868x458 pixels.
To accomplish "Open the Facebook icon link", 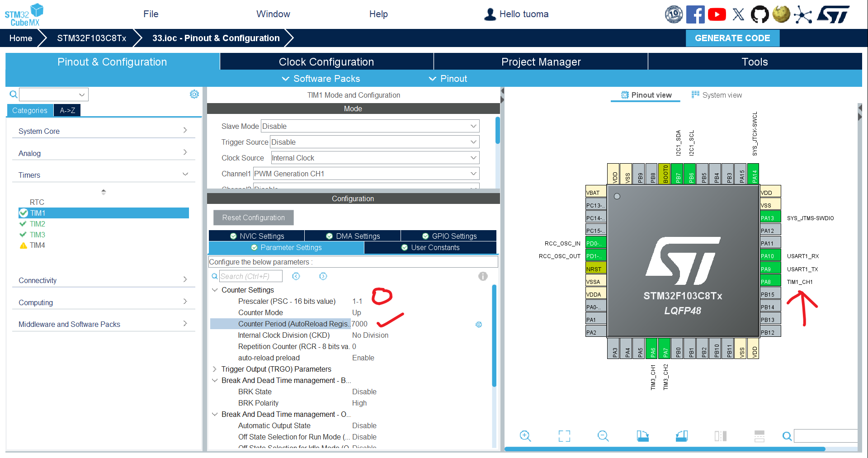I will pos(695,14).
